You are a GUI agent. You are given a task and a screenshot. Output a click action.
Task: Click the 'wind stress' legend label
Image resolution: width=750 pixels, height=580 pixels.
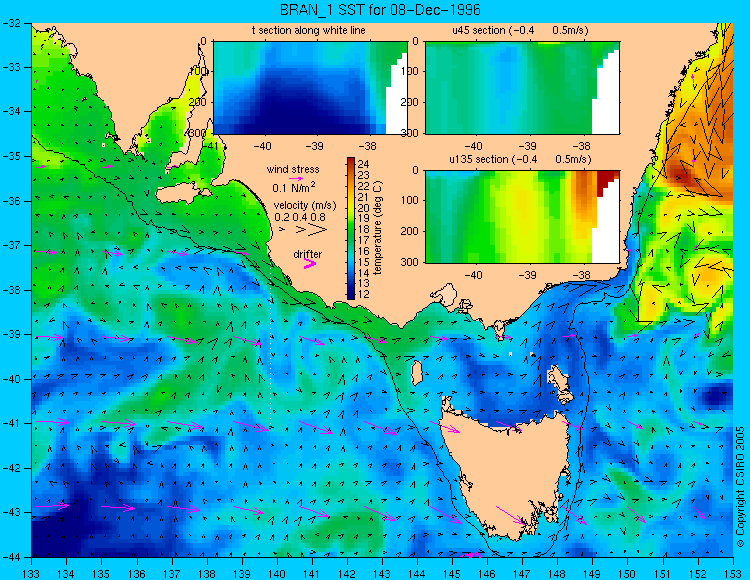293,169
